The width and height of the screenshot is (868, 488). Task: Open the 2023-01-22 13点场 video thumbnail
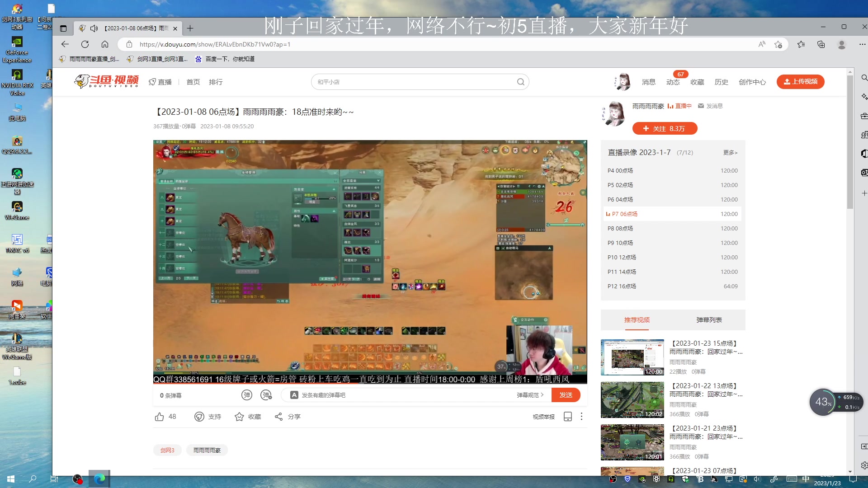pyautogui.click(x=632, y=399)
